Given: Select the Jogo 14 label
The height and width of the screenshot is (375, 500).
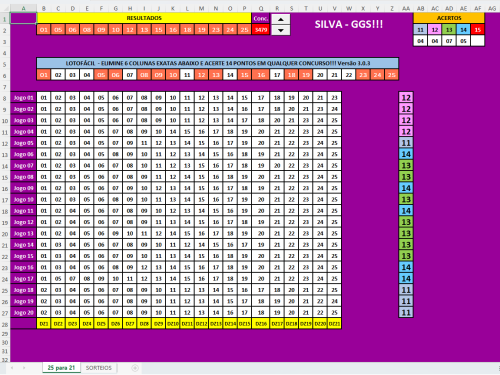Looking at the screenshot, I should [x=23, y=245].
